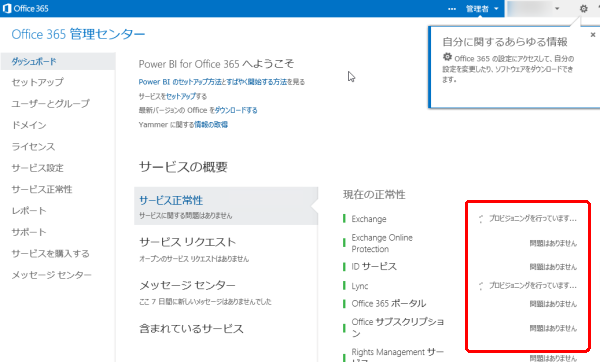Select the メッセージ センター overview section

188,285
